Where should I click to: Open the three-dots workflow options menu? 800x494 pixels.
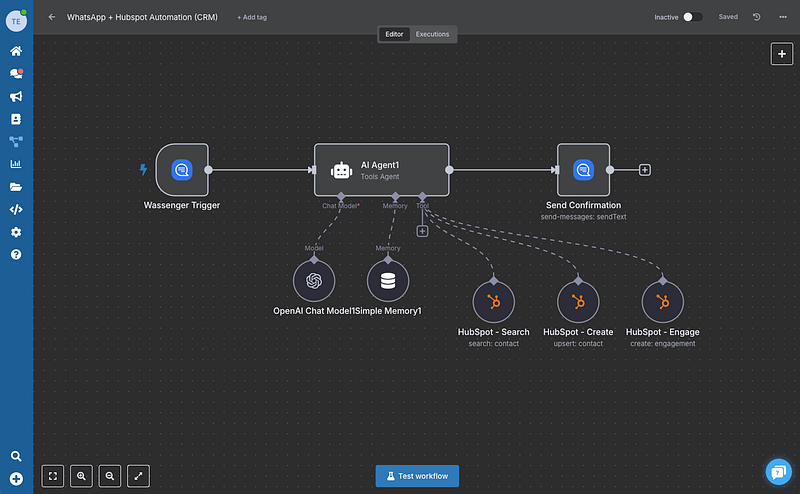tap(782, 17)
